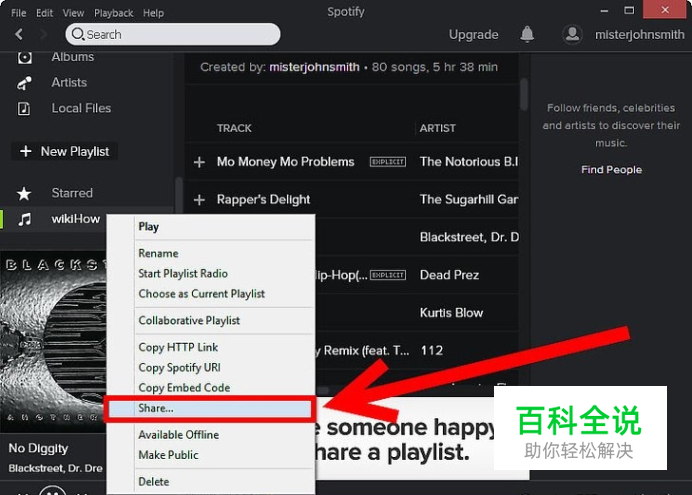This screenshot has width=692, height=495.
Task: Open the Help menu
Action: tap(153, 13)
